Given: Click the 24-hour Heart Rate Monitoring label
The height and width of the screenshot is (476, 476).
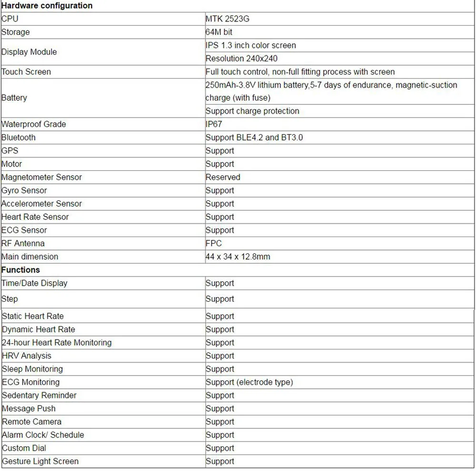Looking at the screenshot, I should tap(57, 342).
